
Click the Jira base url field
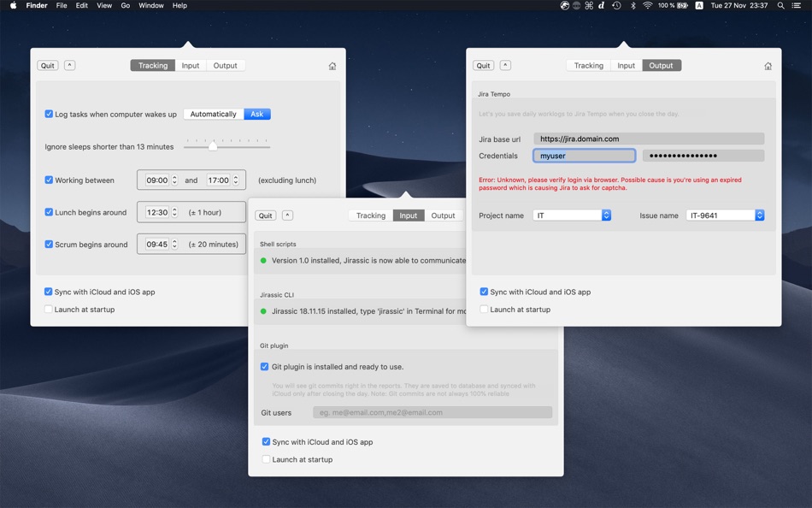649,139
